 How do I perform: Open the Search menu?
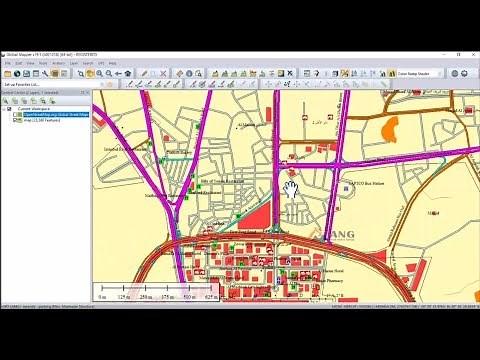click(x=88, y=63)
